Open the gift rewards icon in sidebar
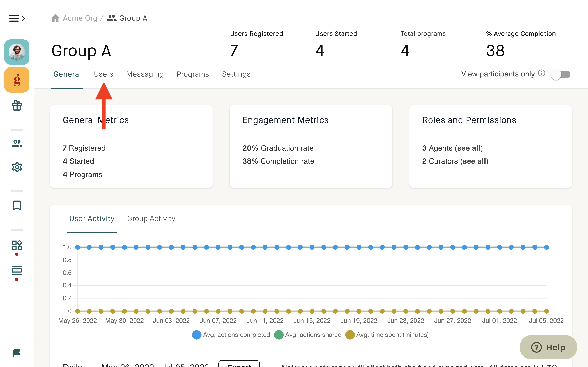The image size is (588, 367). tap(17, 106)
